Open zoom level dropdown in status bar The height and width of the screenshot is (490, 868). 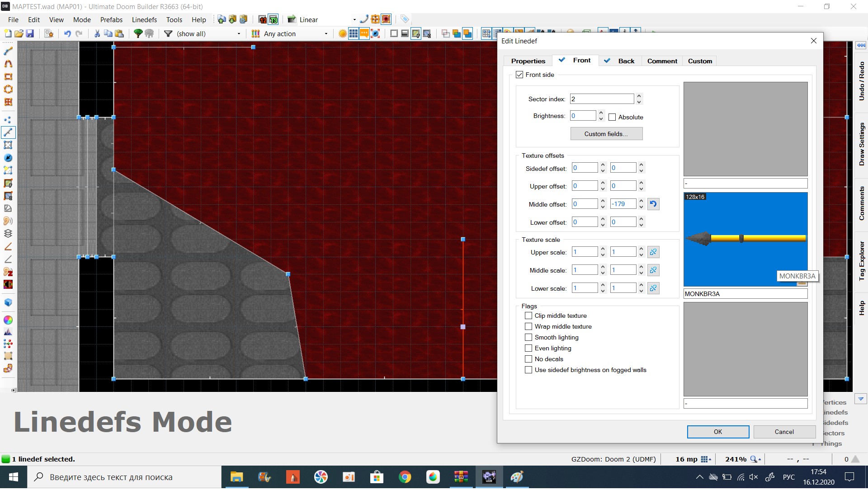pos(756,460)
